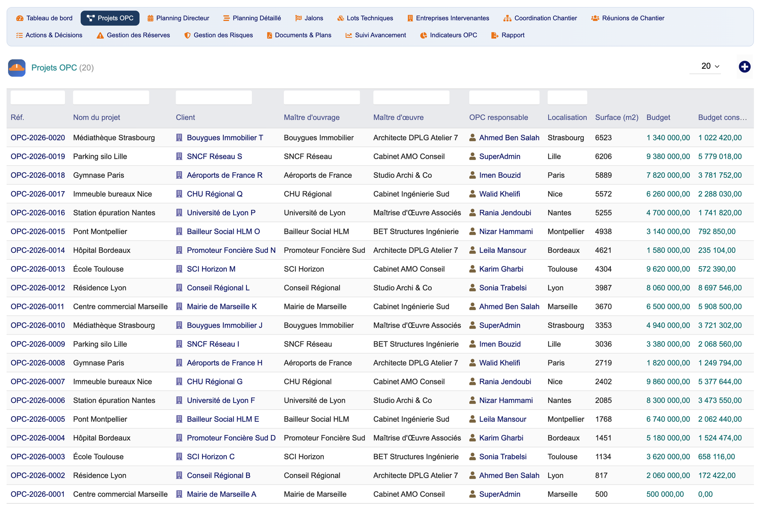Click Strasbourg in row OPC-2026-0010
761x532 pixels.
(565, 325)
